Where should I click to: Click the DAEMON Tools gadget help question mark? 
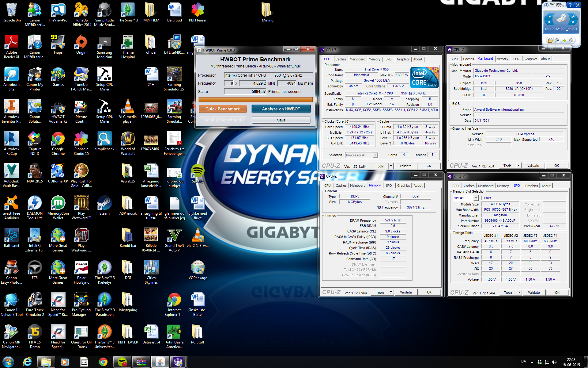(570, 5)
